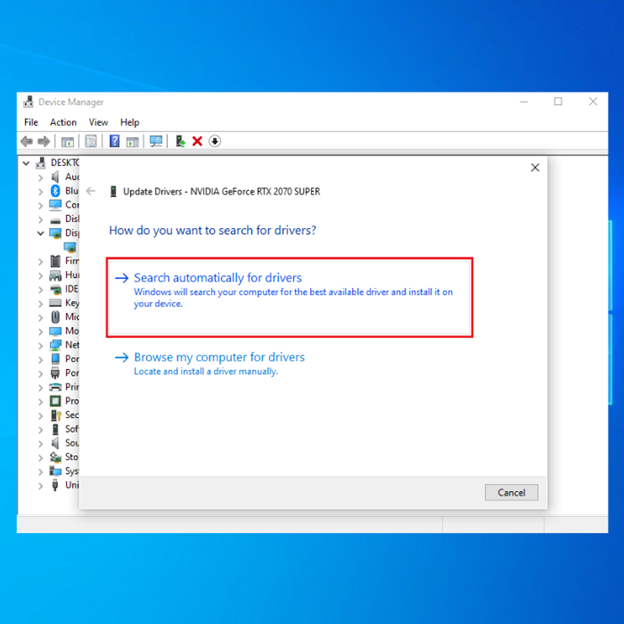
Task: Click the red X Uninstall device icon
Action: click(197, 141)
